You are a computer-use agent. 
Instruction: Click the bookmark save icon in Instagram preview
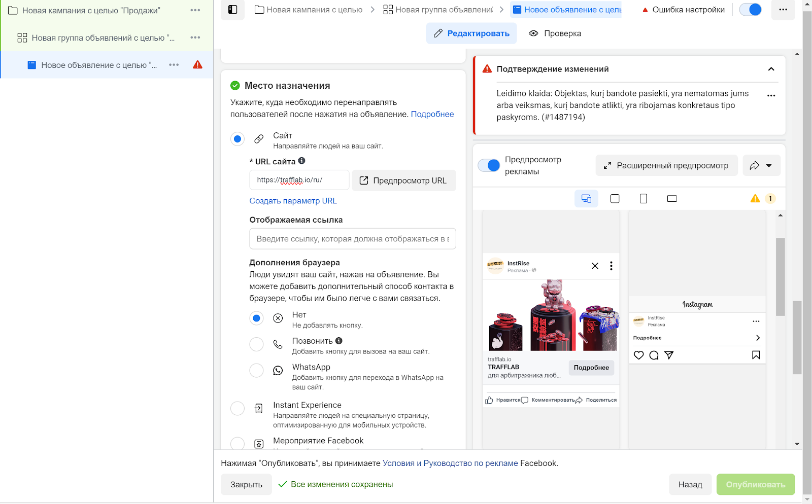pyautogui.click(x=756, y=355)
